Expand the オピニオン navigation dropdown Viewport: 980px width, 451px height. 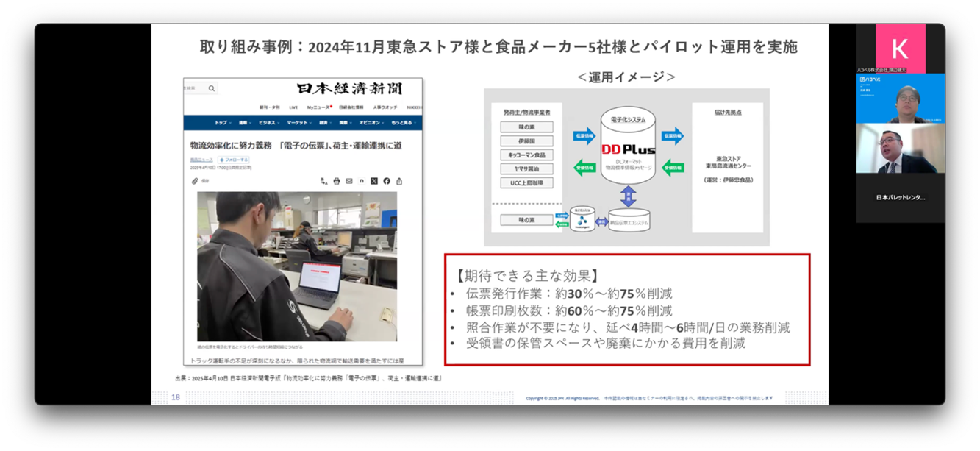[x=372, y=123]
